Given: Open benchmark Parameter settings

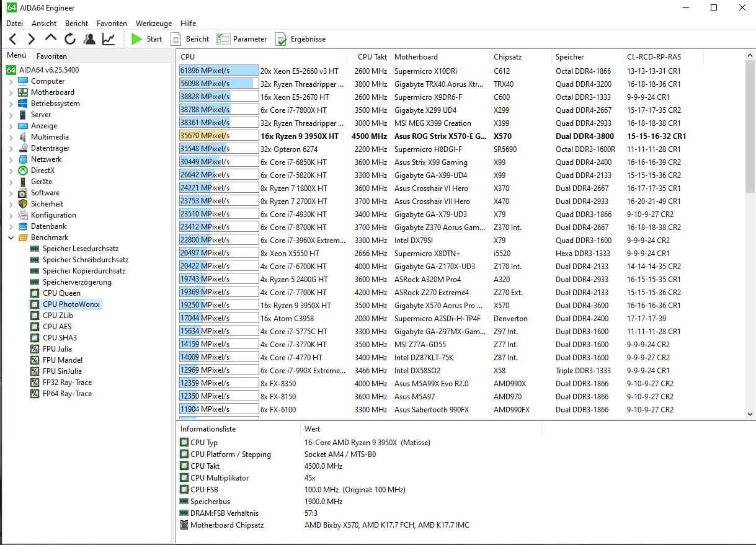Looking at the screenshot, I should click(241, 39).
